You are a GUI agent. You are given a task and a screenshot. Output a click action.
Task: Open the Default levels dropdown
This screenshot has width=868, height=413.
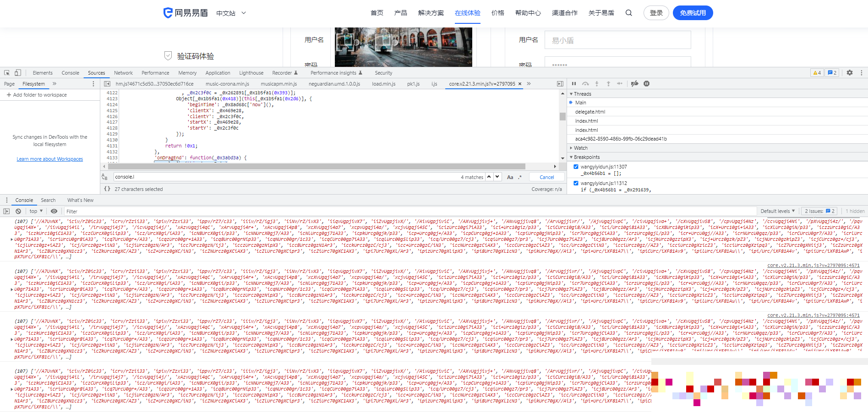pos(777,211)
